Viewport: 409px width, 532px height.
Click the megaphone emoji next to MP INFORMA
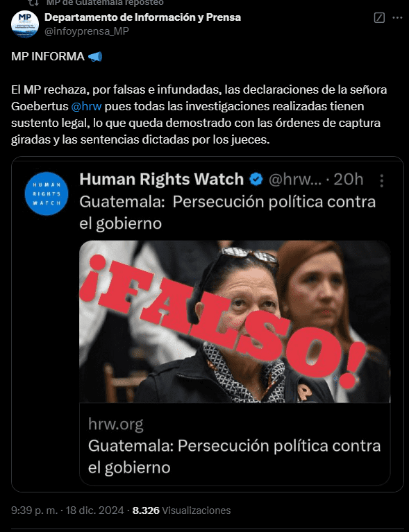[x=94, y=56]
